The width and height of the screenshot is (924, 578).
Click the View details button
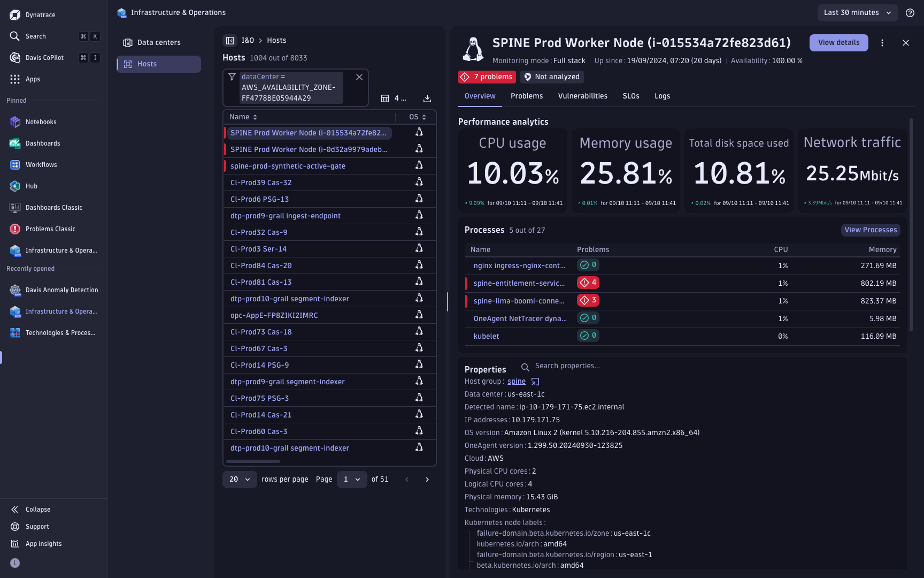point(839,43)
